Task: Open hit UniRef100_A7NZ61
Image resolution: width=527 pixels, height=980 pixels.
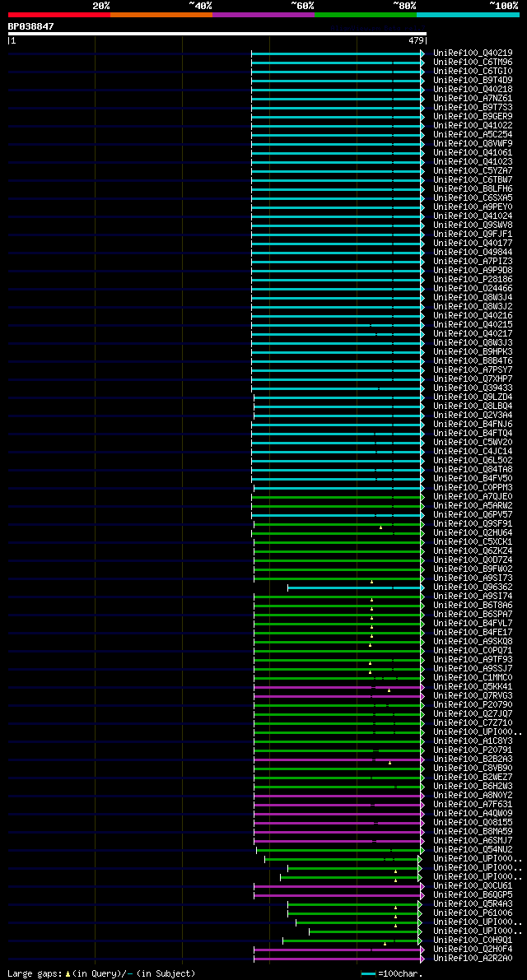Action: [x=473, y=99]
